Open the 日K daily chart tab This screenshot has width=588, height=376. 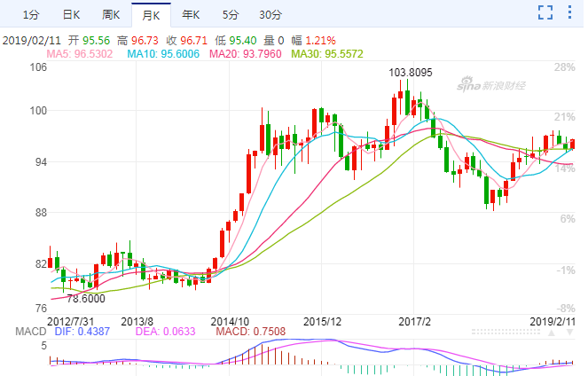(x=71, y=15)
